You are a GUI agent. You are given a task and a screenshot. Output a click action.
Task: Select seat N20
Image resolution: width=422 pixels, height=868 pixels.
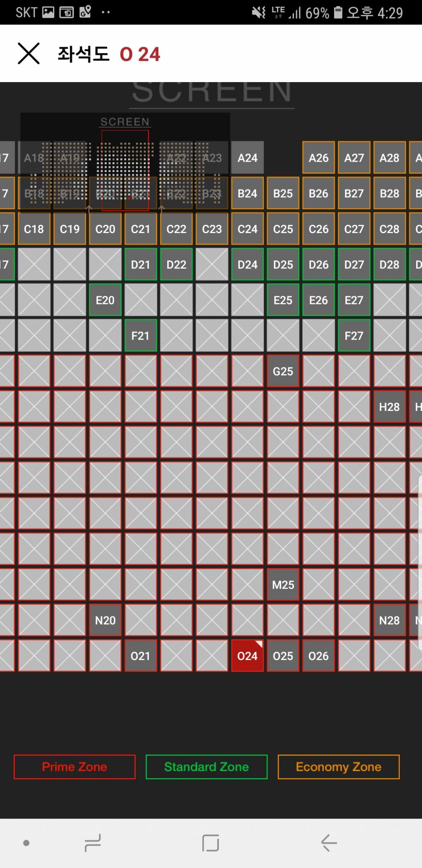tap(105, 620)
